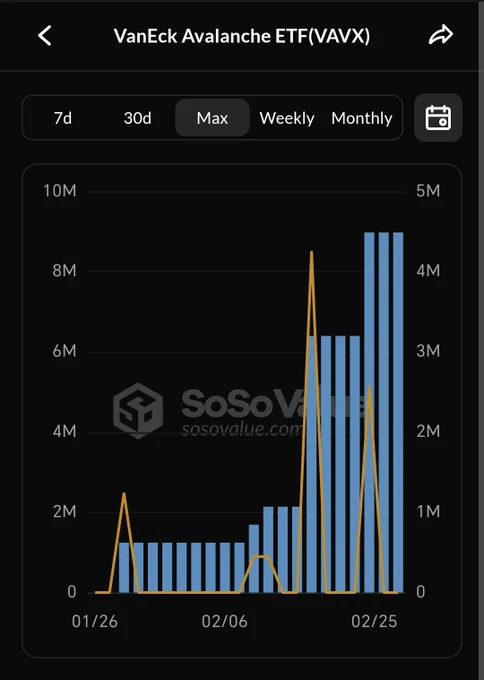Click the 3M right axis label

(x=428, y=351)
